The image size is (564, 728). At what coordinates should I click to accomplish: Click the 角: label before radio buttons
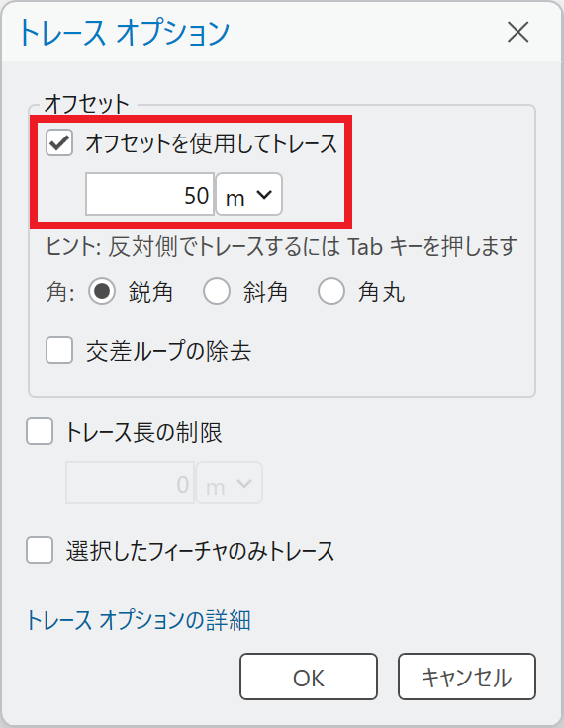coord(60,293)
